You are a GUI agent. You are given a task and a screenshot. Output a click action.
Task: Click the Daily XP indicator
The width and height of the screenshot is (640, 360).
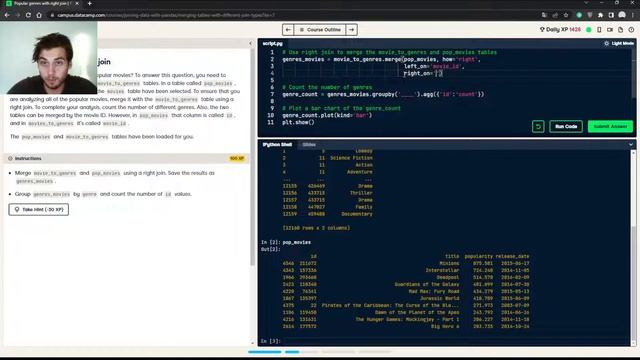(x=560, y=30)
